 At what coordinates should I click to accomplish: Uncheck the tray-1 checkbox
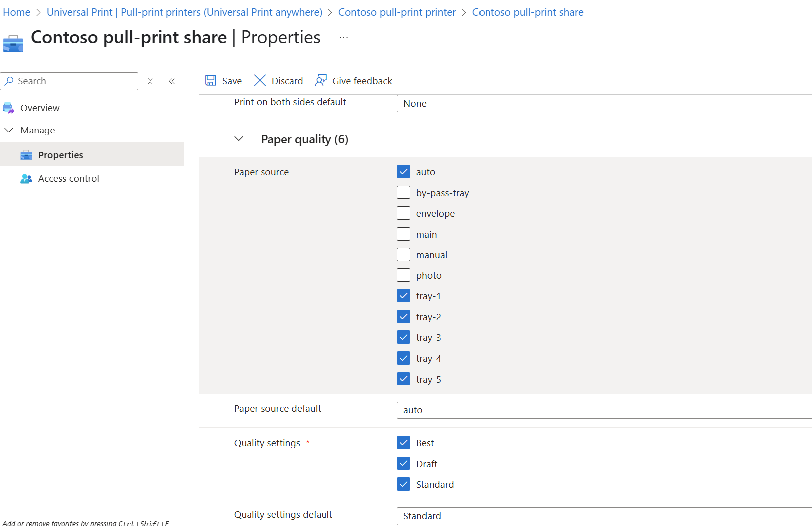point(404,295)
